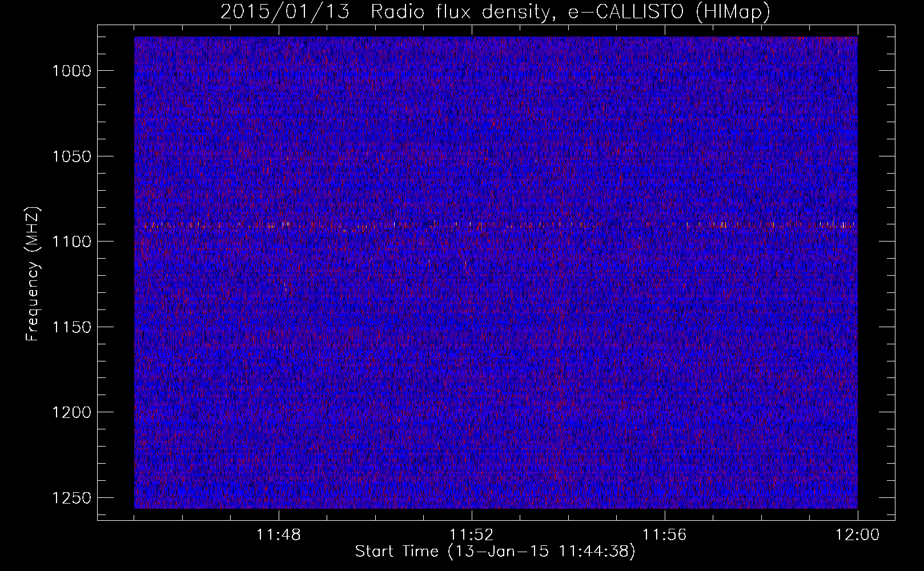Screen dimensions: 924x571
Task: Click the 1250 frequency tick label
Action: point(71,498)
